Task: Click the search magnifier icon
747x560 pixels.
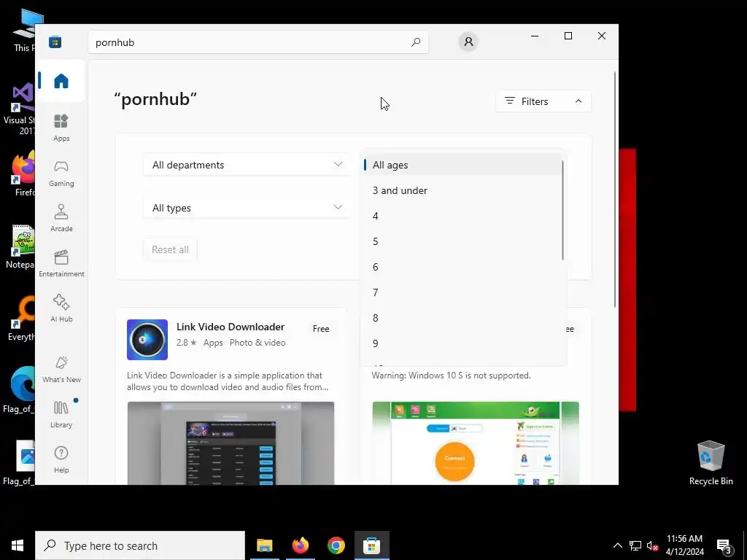Action: [415, 42]
